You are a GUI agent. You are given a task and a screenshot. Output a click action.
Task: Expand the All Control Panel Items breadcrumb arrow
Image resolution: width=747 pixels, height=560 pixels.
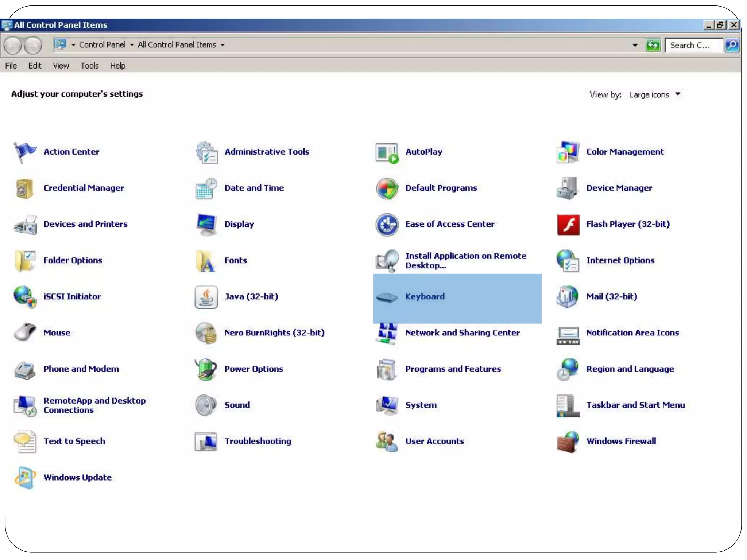(222, 45)
